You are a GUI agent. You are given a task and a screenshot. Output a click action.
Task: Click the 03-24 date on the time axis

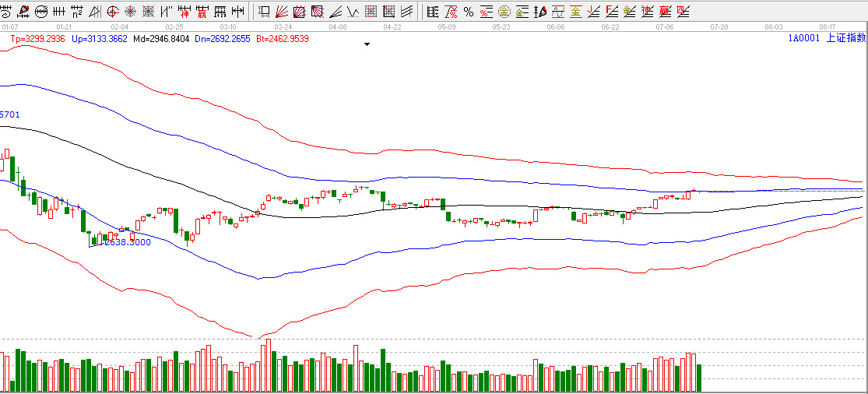[283, 26]
